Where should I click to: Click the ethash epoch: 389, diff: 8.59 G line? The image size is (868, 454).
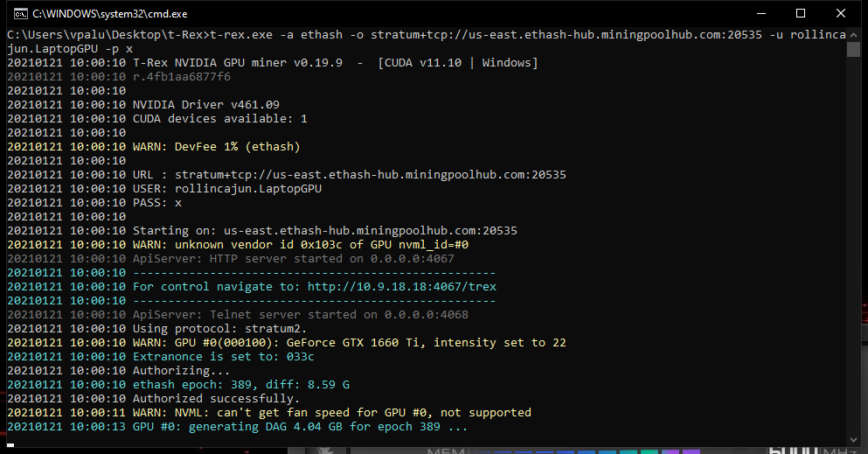[x=178, y=384]
